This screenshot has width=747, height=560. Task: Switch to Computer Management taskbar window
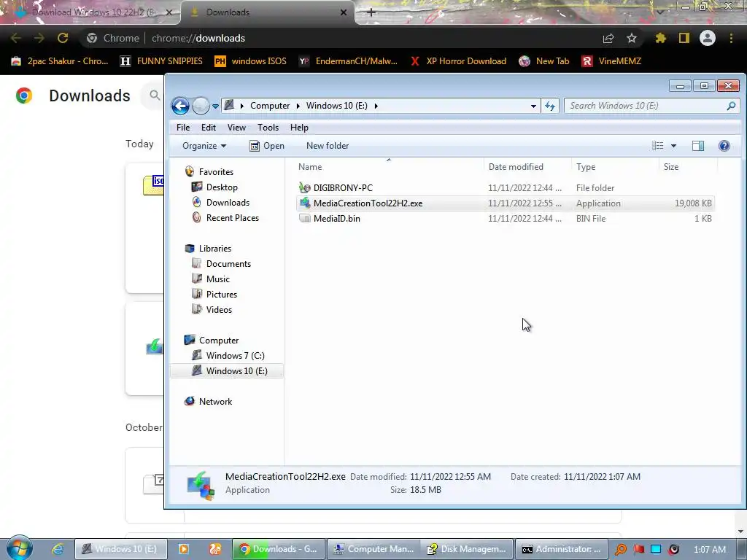pyautogui.click(x=374, y=549)
